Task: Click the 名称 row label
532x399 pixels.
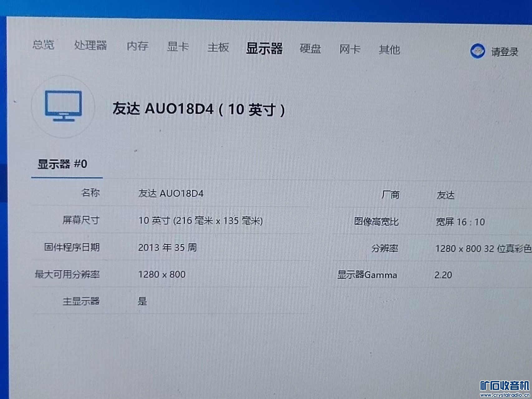Action: pyautogui.click(x=90, y=193)
